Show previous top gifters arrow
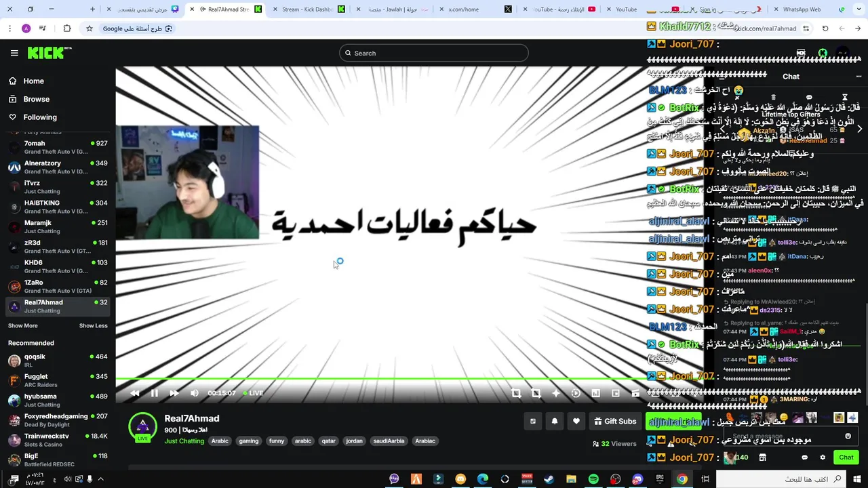Image resolution: width=868 pixels, height=488 pixels. tap(722, 129)
